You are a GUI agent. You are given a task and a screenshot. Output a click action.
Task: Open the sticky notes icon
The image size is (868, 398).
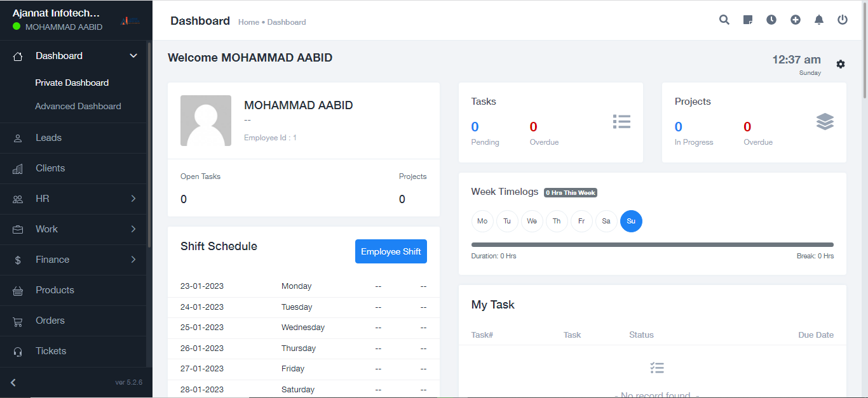pyautogui.click(x=748, y=20)
